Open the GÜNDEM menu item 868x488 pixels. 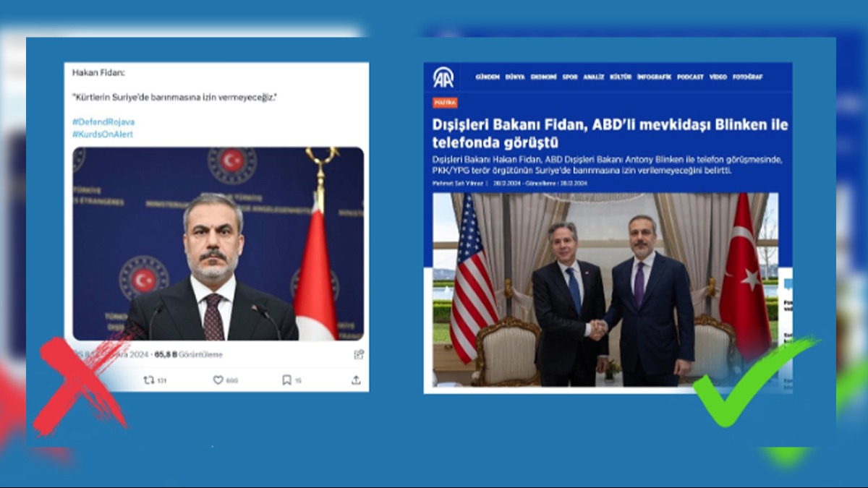click(x=488, y=77)
